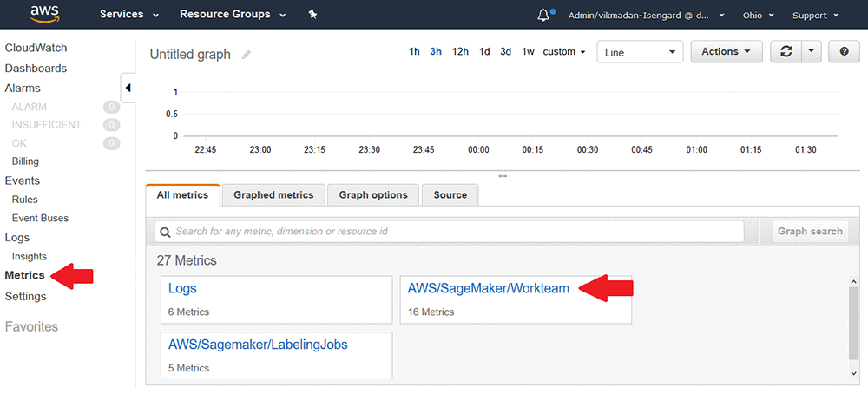The image size is (868, 394).
Task: Click the metrics list scrollbar down arrow
Action: (x=853, y=373)
